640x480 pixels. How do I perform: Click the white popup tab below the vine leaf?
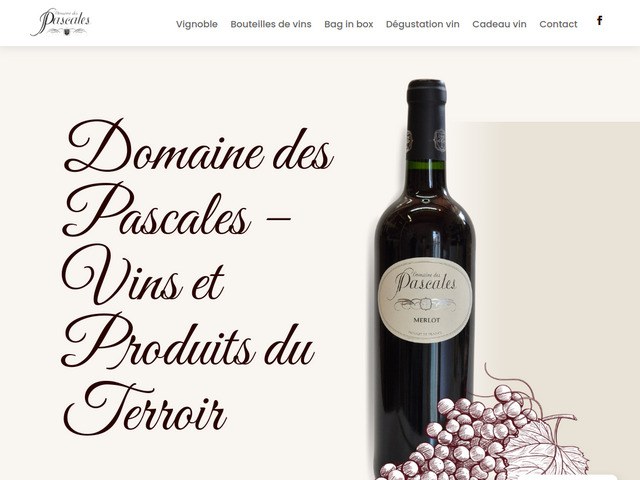(571, 477)
